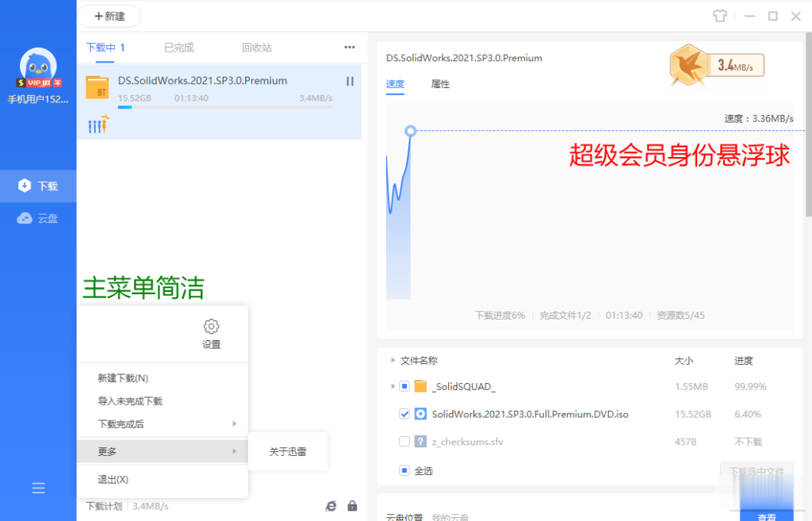Click the _SolidSQUAD_ folder icon
This screenshot has width=812, height=521.
pyautogui.click(x=420, y=386)
